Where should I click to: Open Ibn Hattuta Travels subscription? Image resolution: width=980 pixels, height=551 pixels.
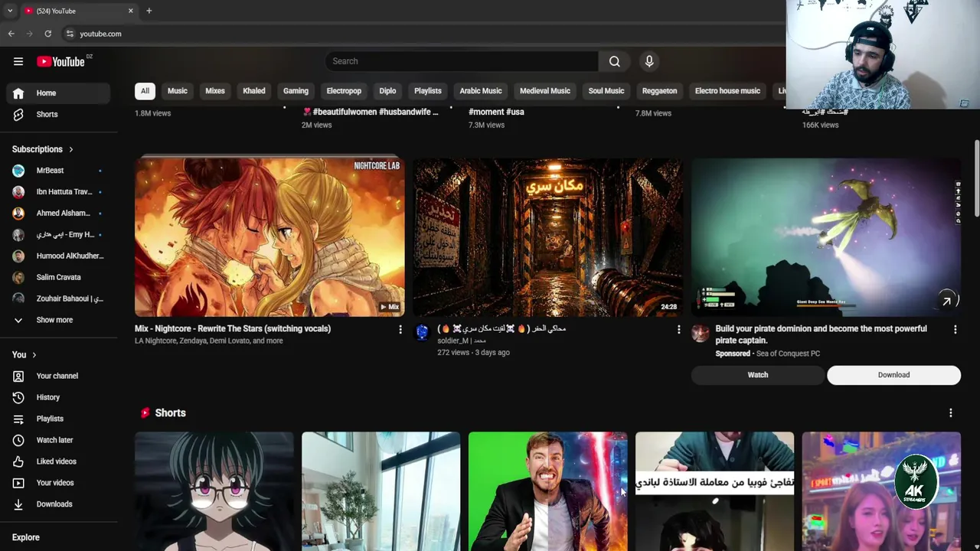[59, 192]
